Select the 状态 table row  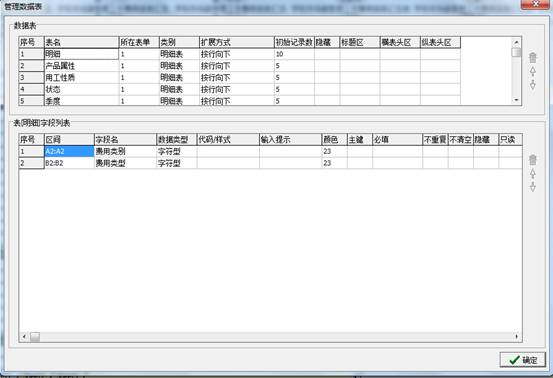tap(239, 89)
